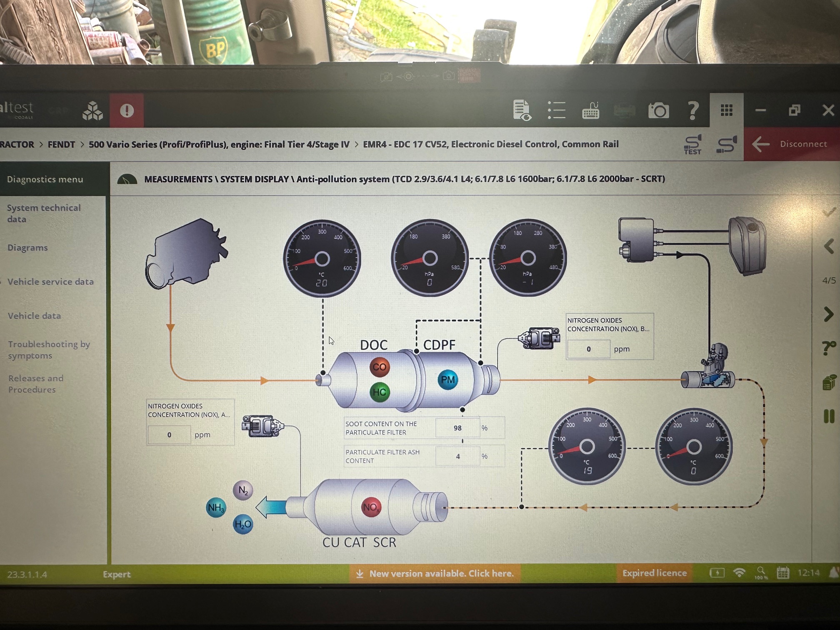
Task: Click the lower right °C gauge reading 0
Action: (x=694, y=447)
